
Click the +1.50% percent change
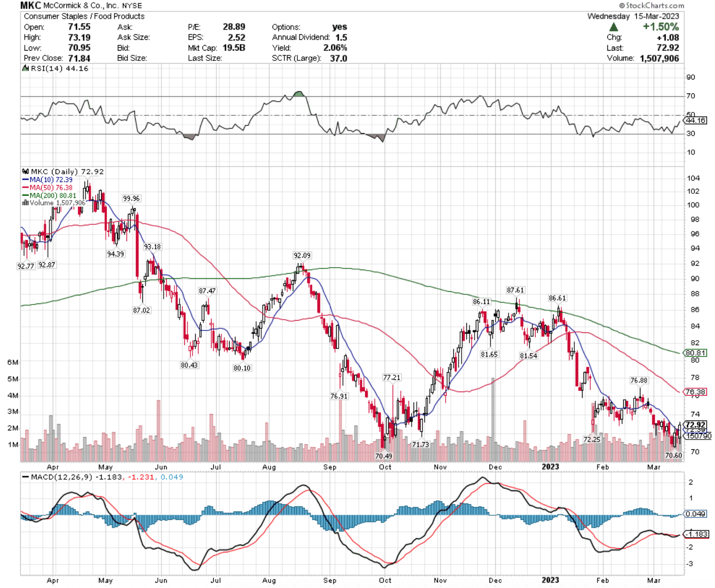tap(661, 27)
